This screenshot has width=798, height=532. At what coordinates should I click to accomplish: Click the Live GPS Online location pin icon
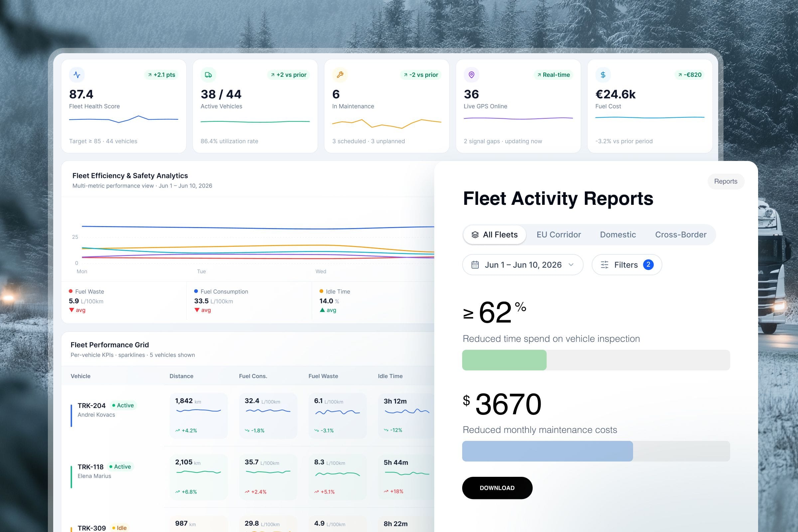tap(471, 74)
